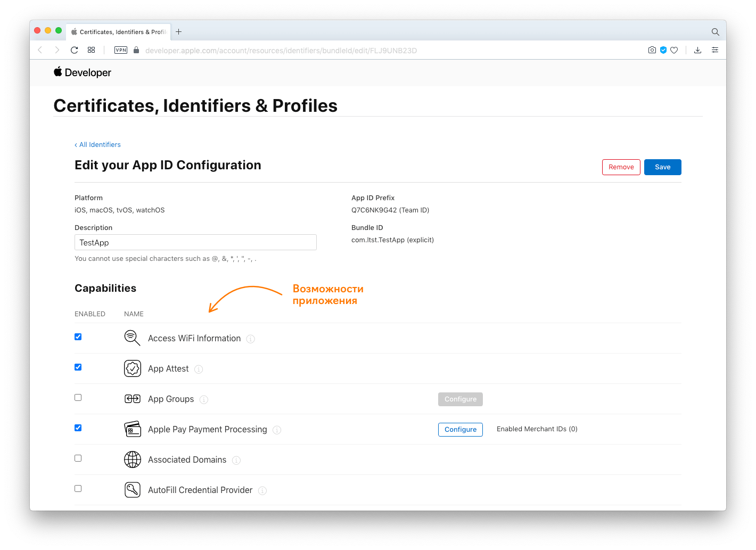
Task: Enable AutoFill Credential Provider checkbox
Action: (x=78, y=488)
